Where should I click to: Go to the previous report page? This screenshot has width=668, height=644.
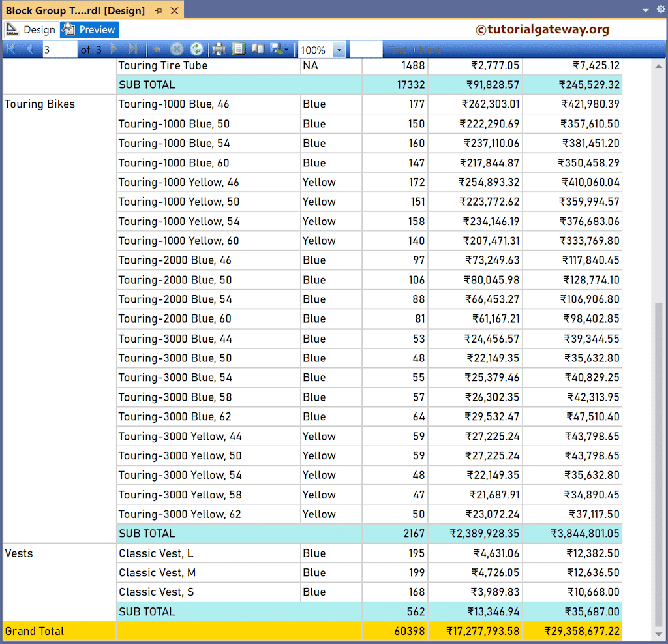point(30,49)
